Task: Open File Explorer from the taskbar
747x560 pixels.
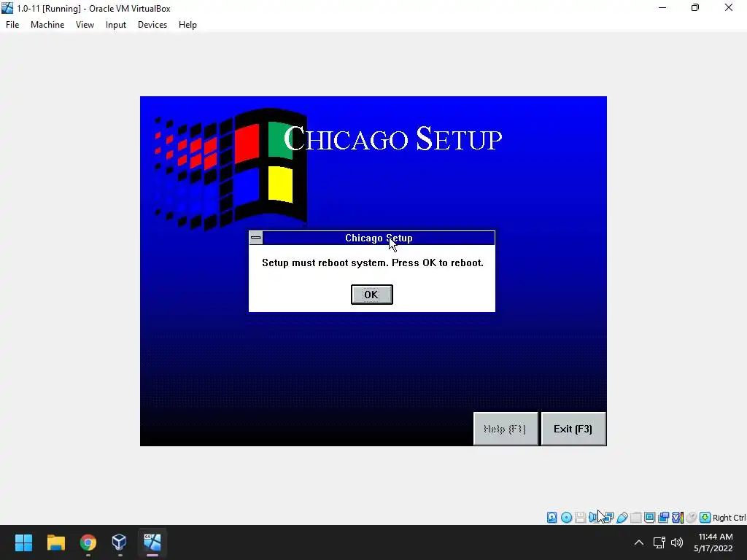Action: pos(55,542)
